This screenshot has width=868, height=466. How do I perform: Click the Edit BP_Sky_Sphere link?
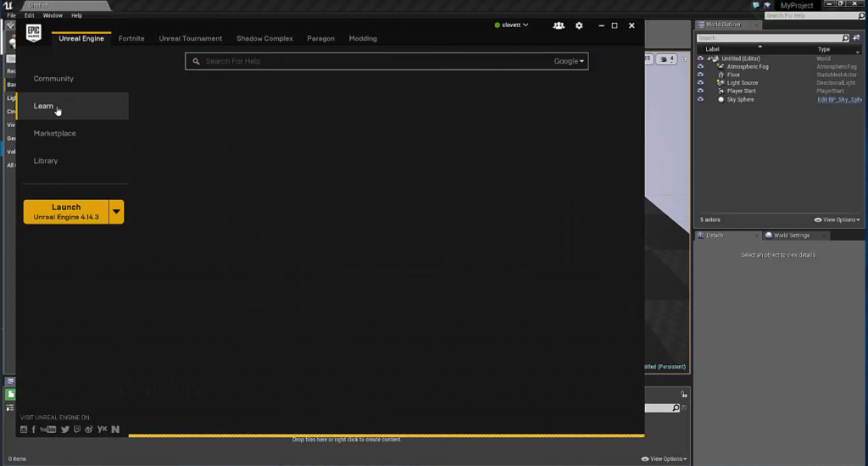(837, 99)
